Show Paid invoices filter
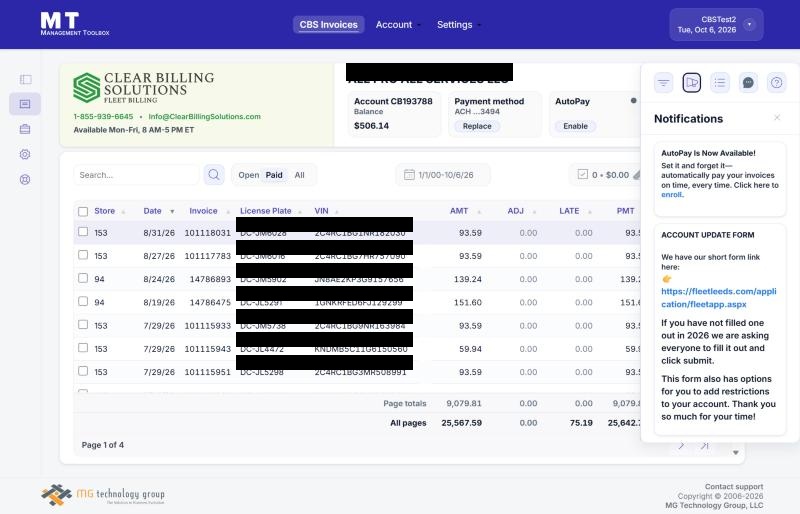The height and width of the screenshot is (514, 800). (x=274, y=175)
